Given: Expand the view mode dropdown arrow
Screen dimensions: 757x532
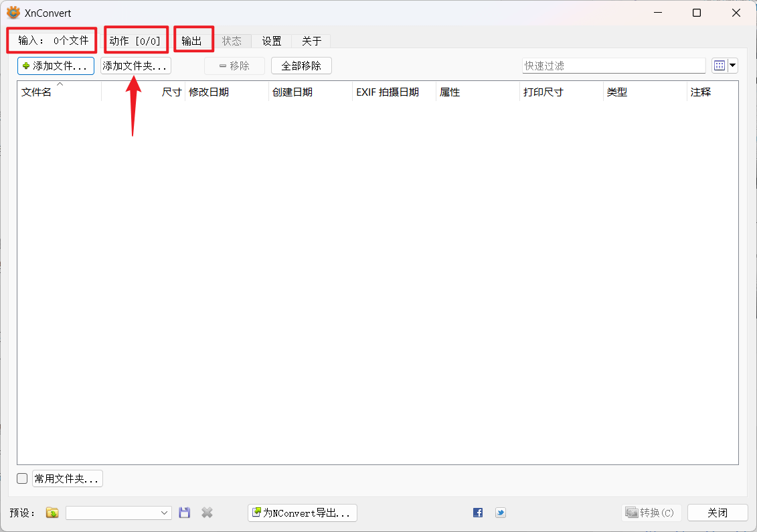Looking at the screenshot, I should (x=732, y=66).
